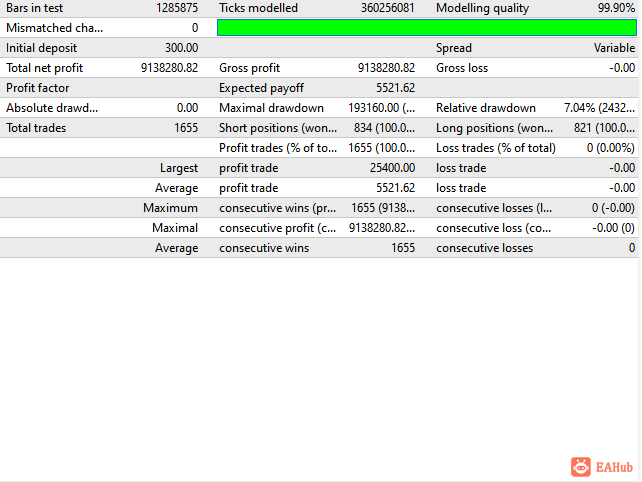Select the Long positions (won...) label
The height and width of the screenshot is (482, 642).
coord(494,128)
